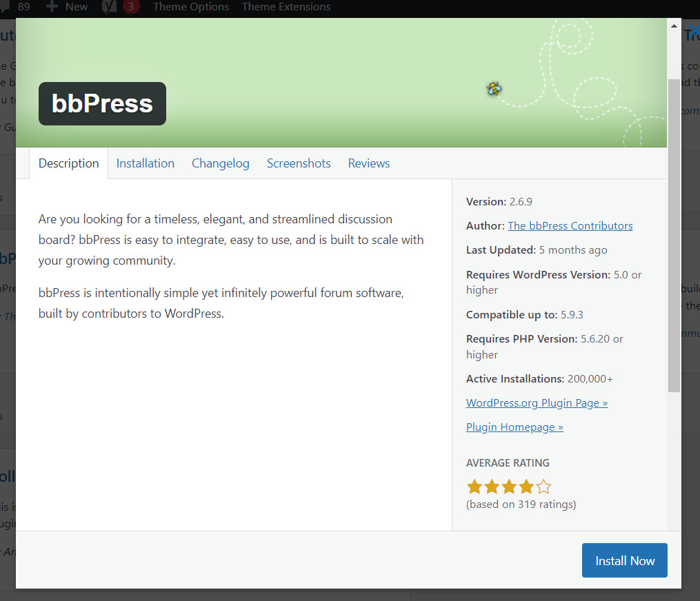700x601 pixels.
Task: Click the scrollbar up arrow in plugin modal
Action: tap(674, 26)
